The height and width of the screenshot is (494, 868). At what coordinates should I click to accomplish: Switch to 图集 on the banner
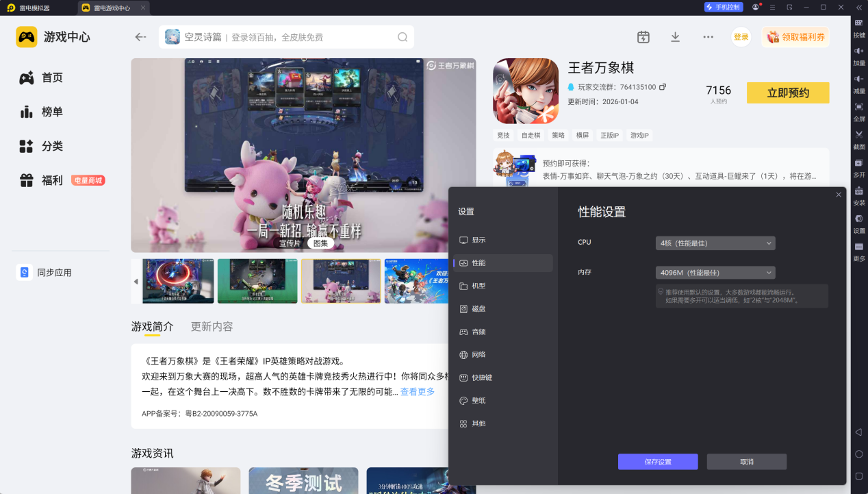point(320,243)
